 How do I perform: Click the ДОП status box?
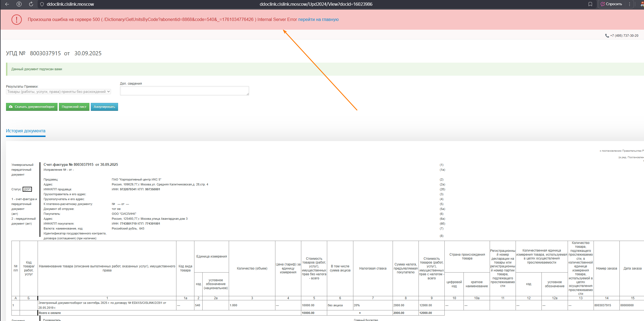pyautogui.click(x=27, y=189)
